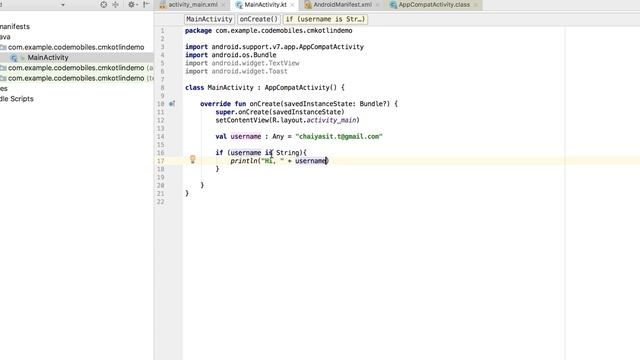
Task: Click line number 1 in the gutter
Action: [162, 31]
